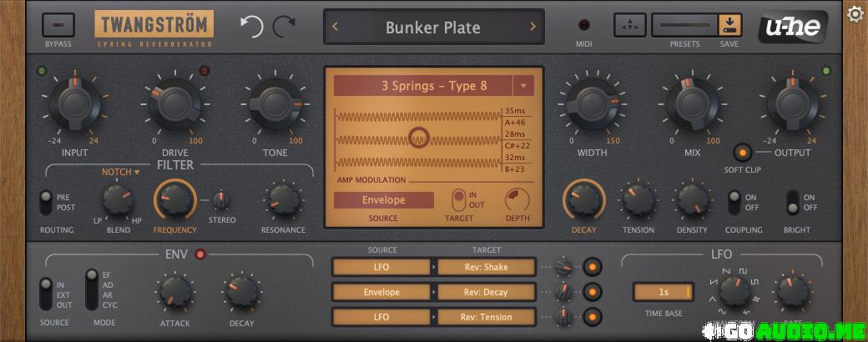This screenshot has height=342, width=868.
Task: Open settings gear icon
Action: tap(855, 14)
